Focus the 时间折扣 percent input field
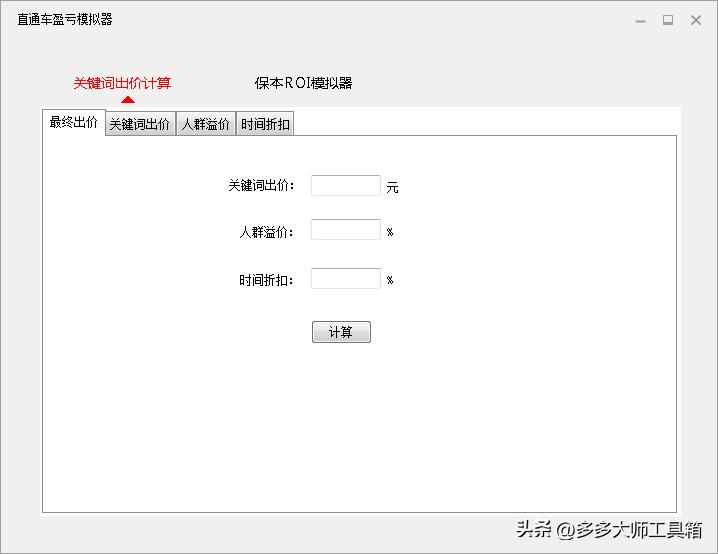Viewport: 718px width, 554px height. (x=346, y=278)
